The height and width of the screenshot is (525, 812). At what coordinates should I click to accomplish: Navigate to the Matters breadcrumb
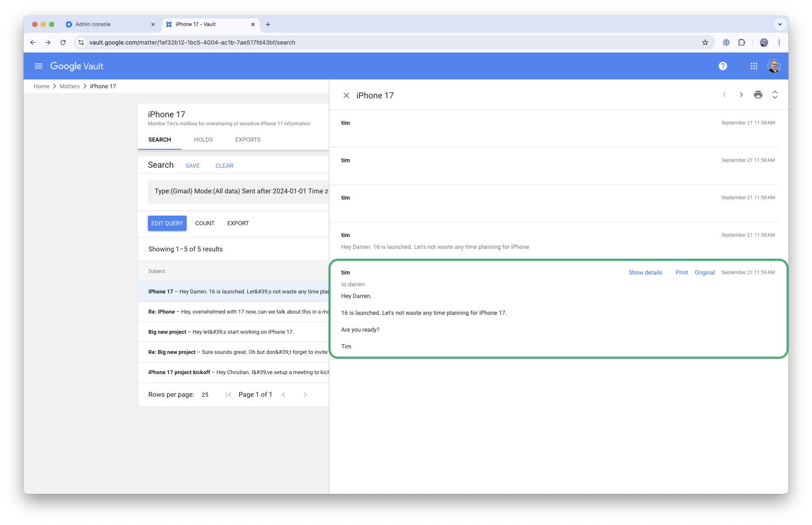70,86
